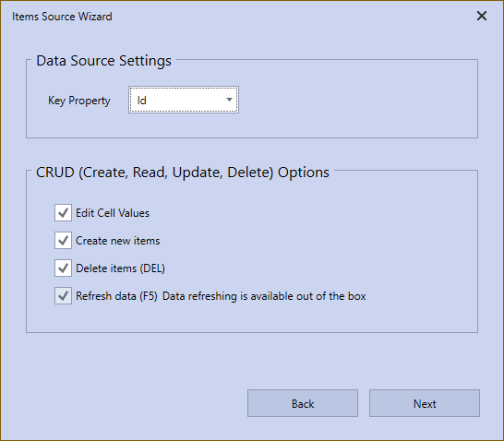This screenshot has height=441, width=504.
Task: Click the Refresh data (F5) label text
Action: click(x=116, y=296)
